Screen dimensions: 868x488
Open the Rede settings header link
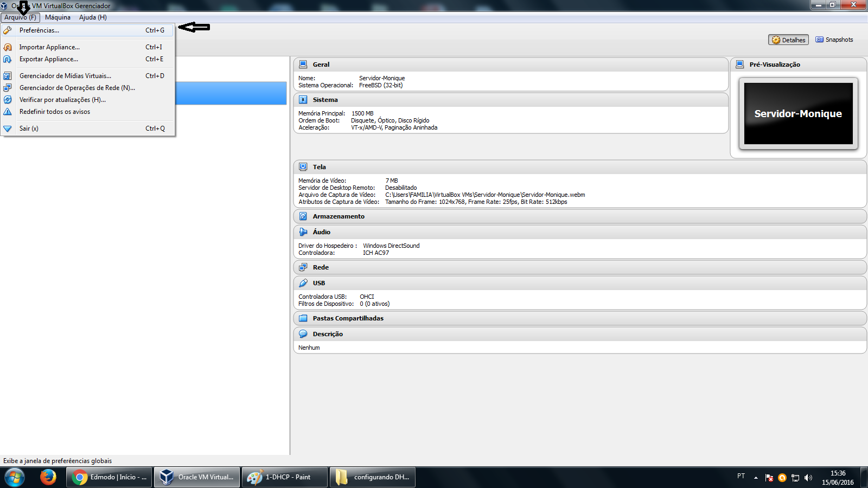(321, 267)
